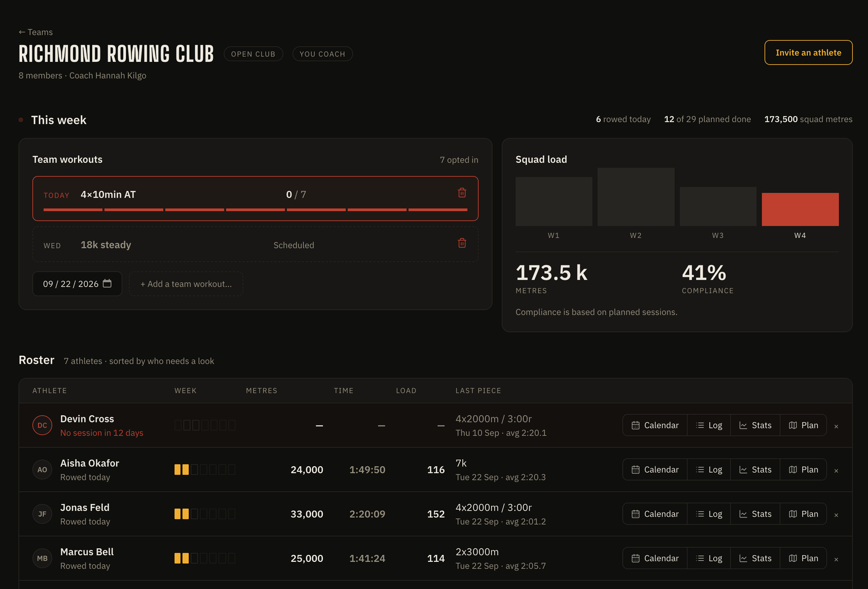This screenshot has width=868, height=589.
Task: Open Jonas Feld's Calendar
Action: pyautogui.click(x=655, y=514)
